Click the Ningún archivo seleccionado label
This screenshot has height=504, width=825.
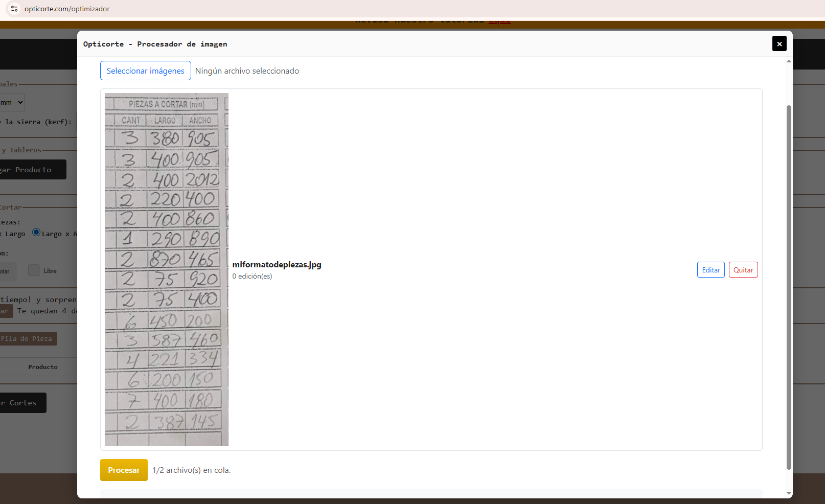pos(247,71)
